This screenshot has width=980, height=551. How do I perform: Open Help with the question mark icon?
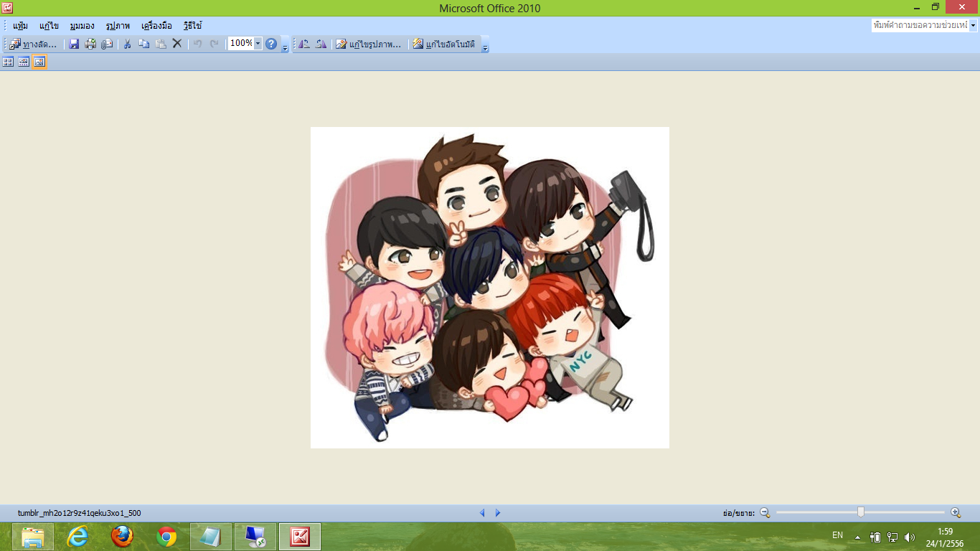271,44
